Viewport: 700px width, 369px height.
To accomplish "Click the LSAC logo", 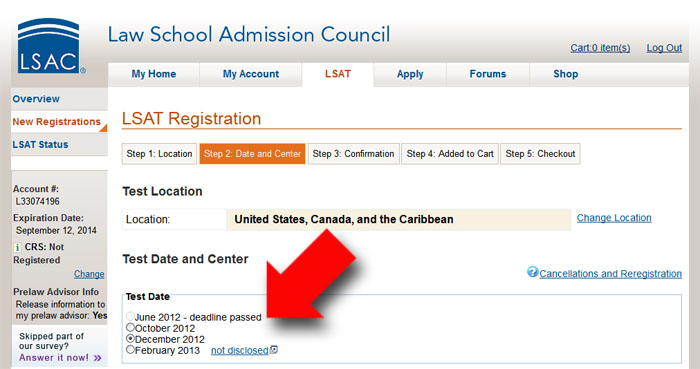I will click(50, 46).
